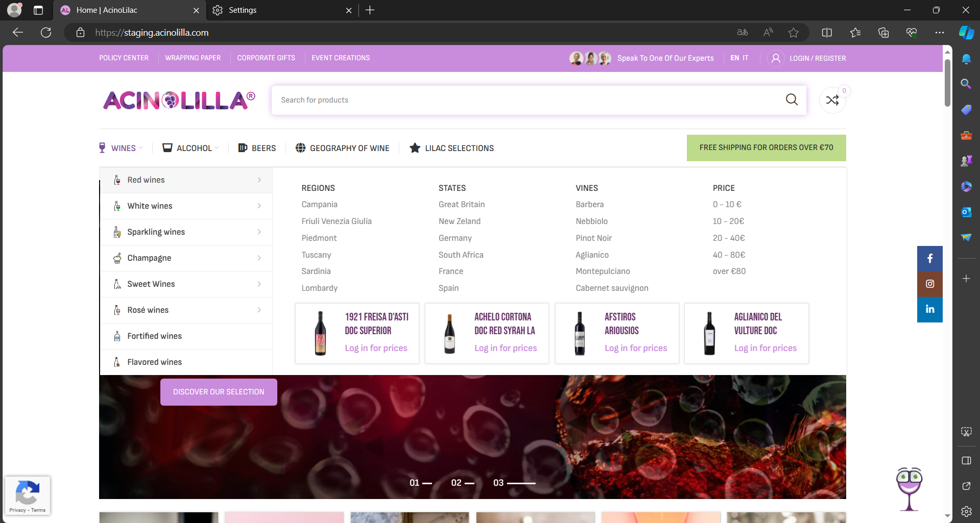The image size is (980, 523).
Task: Click the wine glass mascot chat icon
Action: point(909,489)
